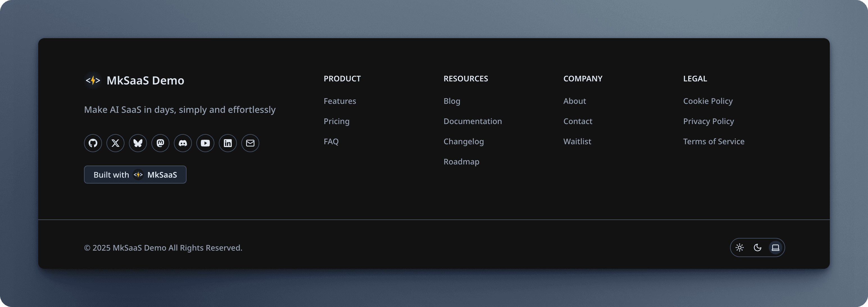Open the Documentation link
868x307 pixels.
(x=473, y=121)
